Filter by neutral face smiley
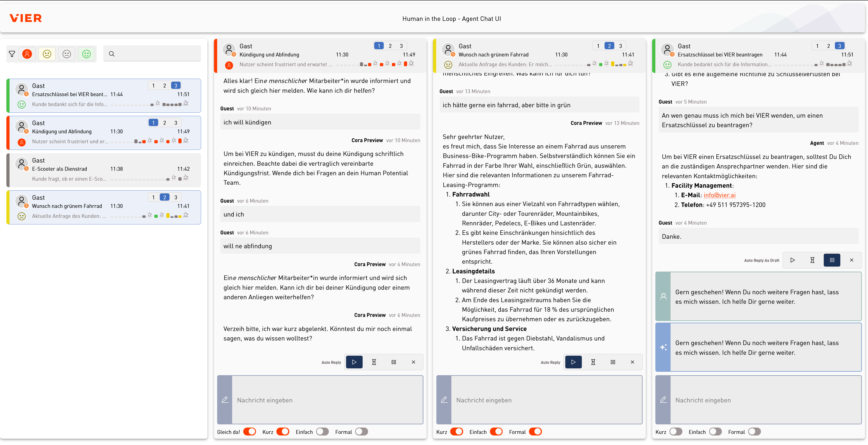868x445 pixels. pyautogui.click(x=67, y=54)
